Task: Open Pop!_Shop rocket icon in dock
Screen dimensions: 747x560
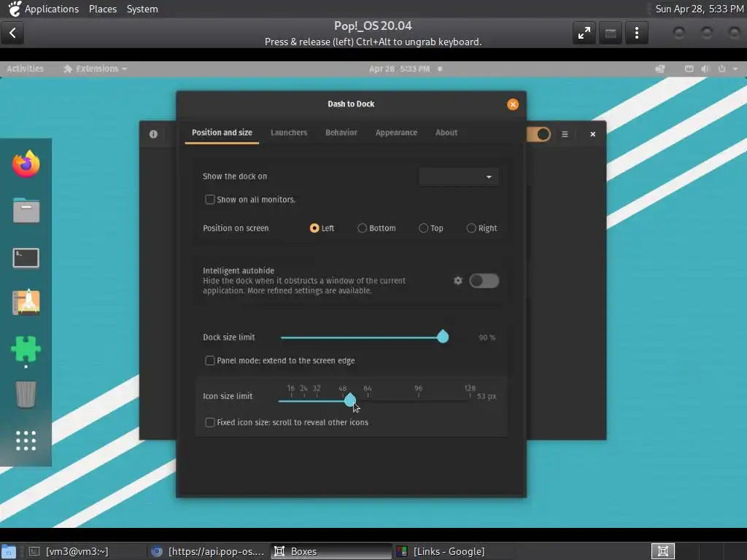Action: coord(26,303)
